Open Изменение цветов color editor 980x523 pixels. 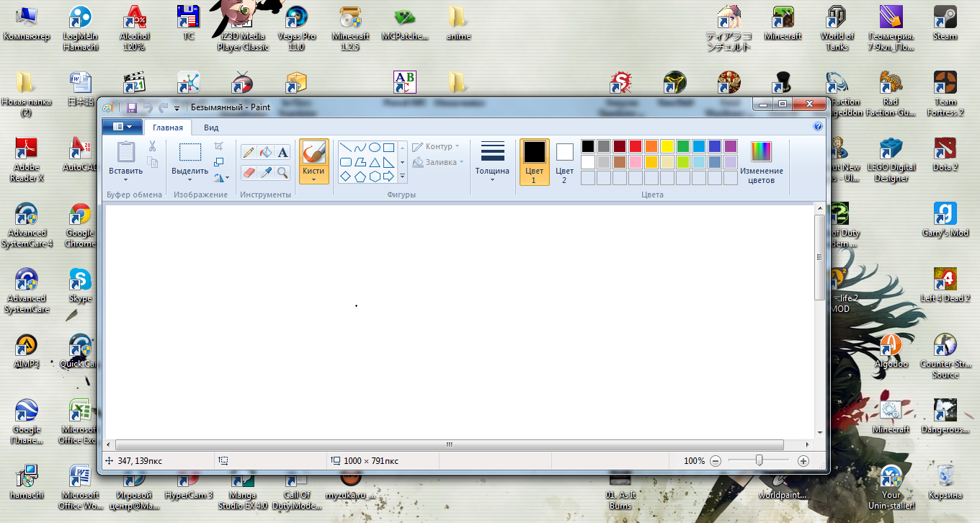pos(761,161)
